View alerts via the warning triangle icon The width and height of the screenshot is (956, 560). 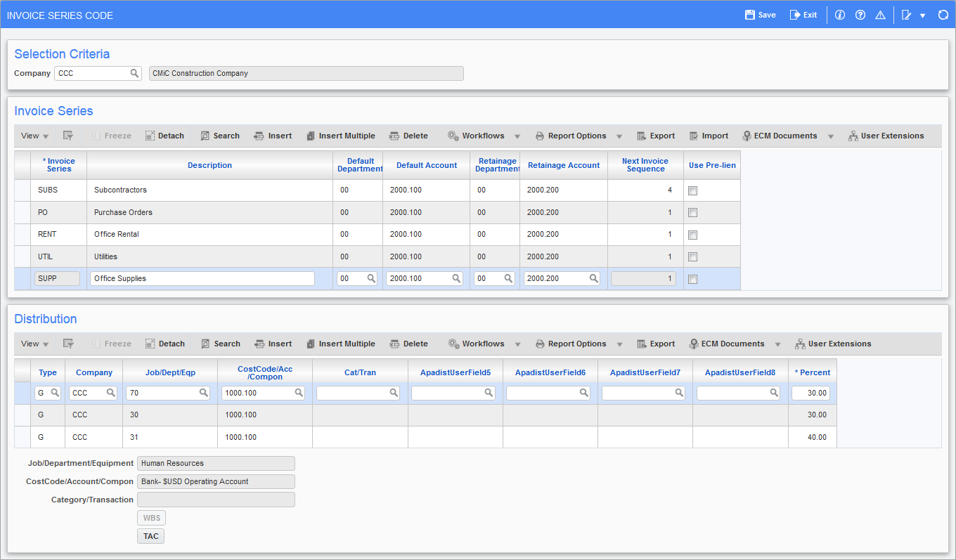tap(880, 14)
